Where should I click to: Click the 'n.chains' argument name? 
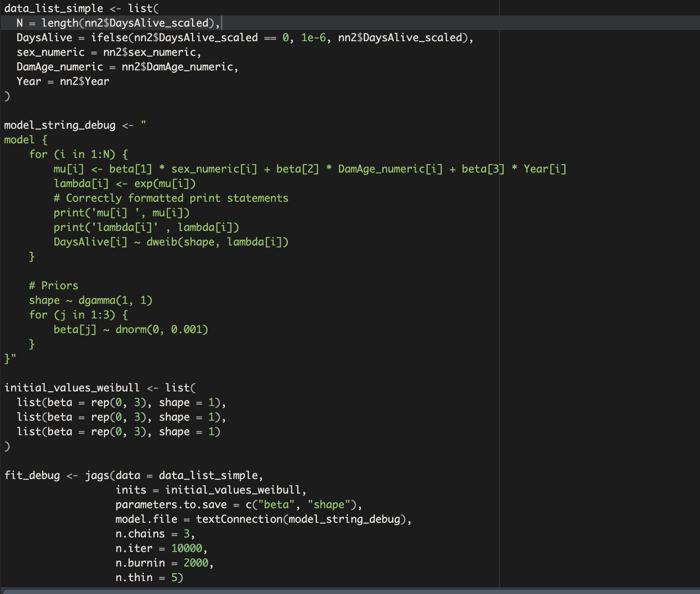tap(140, 533)
